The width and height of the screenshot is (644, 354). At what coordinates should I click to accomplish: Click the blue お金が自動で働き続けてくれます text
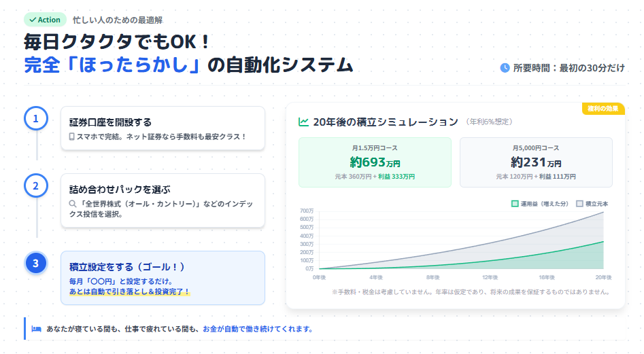[258, 329]
